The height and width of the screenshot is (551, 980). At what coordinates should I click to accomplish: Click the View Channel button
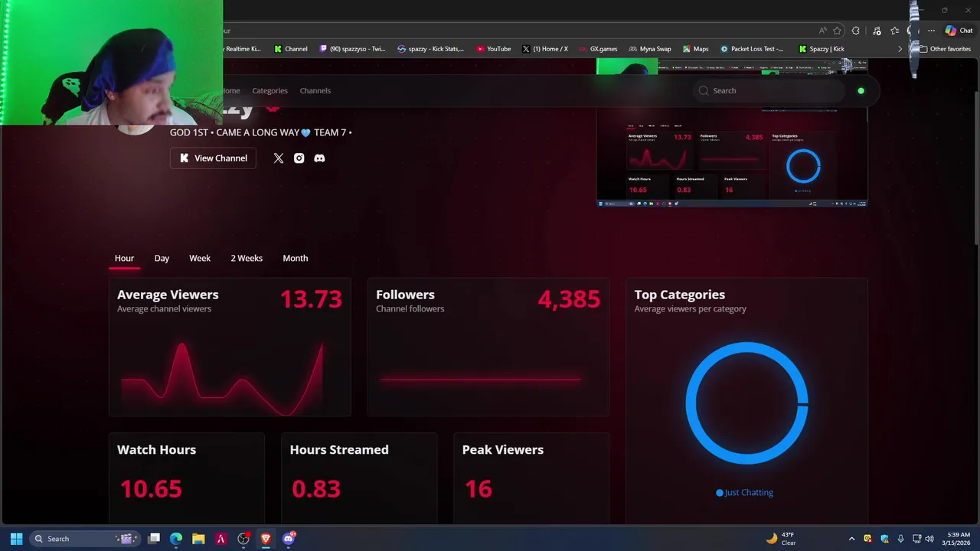point(213,158)
